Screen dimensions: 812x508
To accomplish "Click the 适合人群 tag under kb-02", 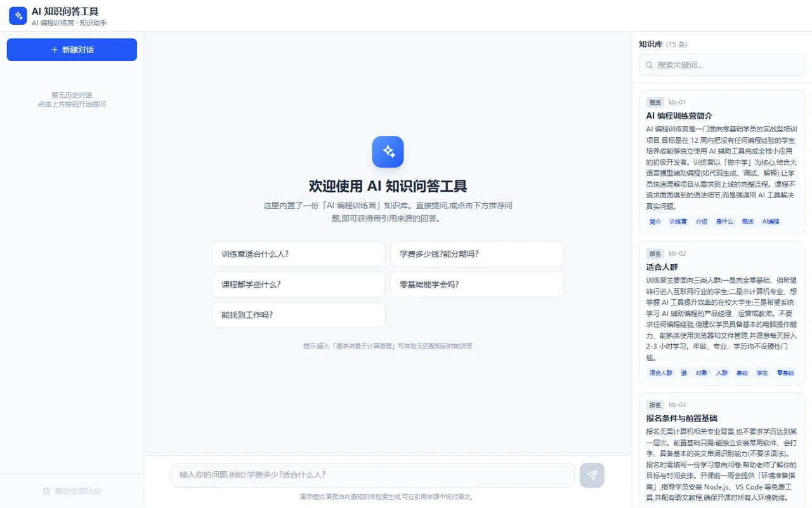I will (x=660, y=373).
